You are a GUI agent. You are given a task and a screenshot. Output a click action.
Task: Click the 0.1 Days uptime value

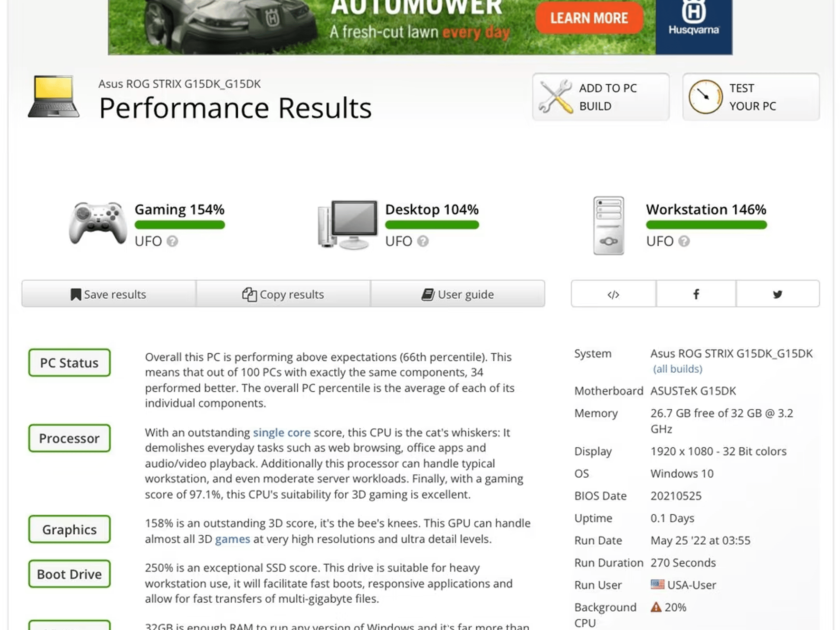click(672, 518)
